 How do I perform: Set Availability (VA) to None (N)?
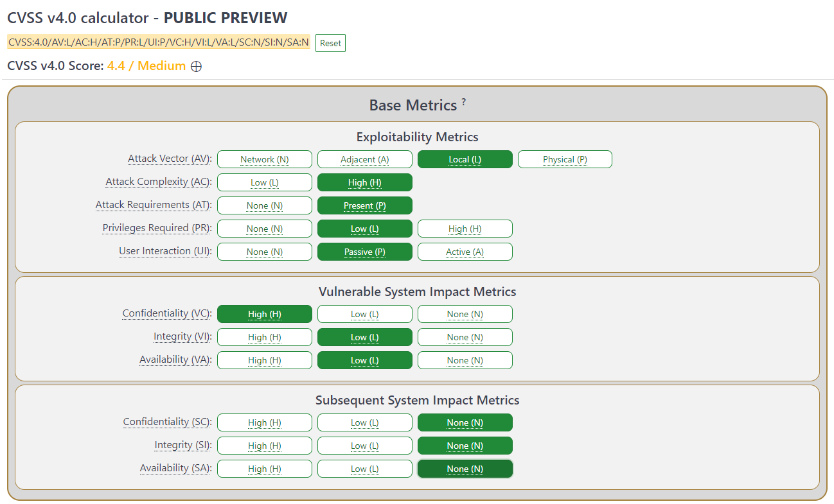coord(465,360)
